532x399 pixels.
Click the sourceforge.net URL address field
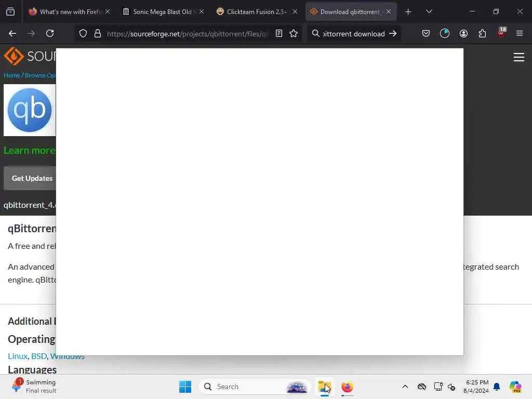coord(187,34)
